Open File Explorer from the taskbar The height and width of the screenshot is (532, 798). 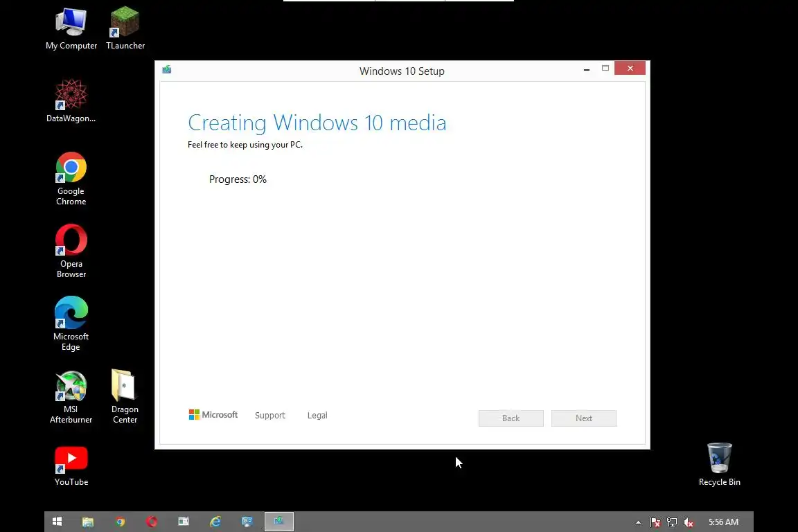88,522
